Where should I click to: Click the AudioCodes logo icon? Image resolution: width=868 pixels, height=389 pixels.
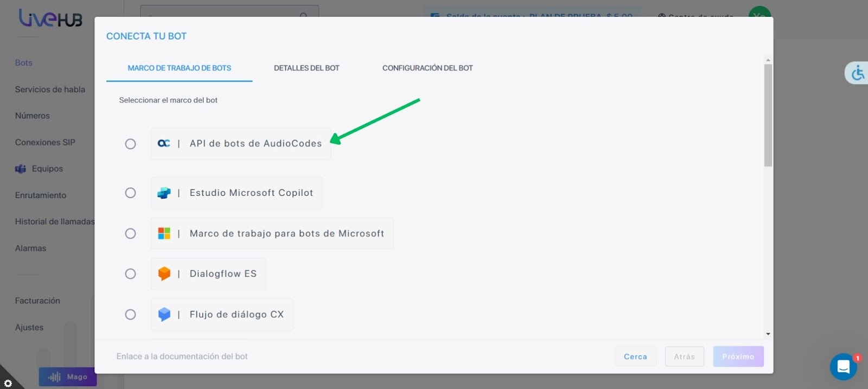164,143
